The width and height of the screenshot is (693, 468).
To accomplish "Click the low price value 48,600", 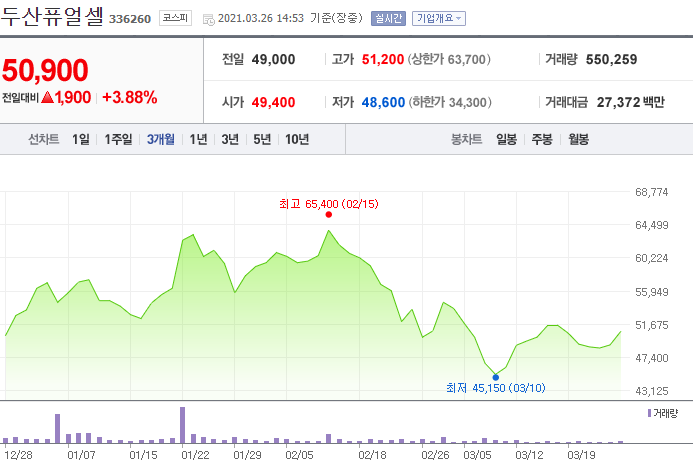I will click(x=383, y=103).
